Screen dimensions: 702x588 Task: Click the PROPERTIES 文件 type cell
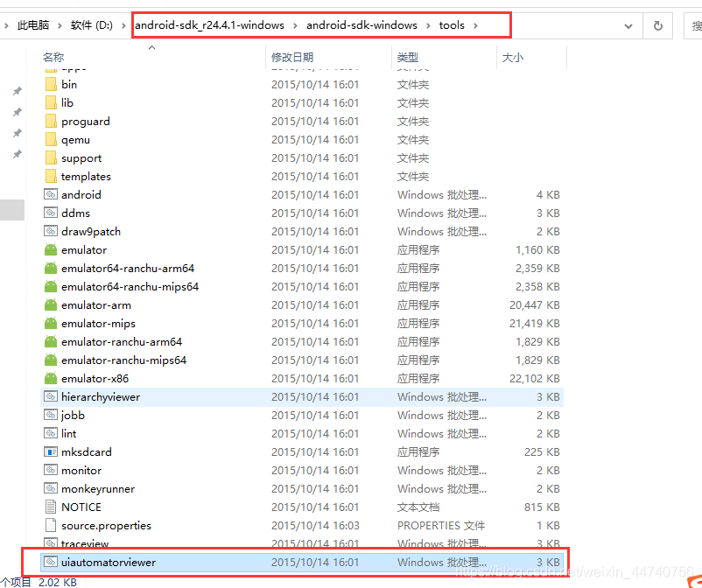pos(441,525)
